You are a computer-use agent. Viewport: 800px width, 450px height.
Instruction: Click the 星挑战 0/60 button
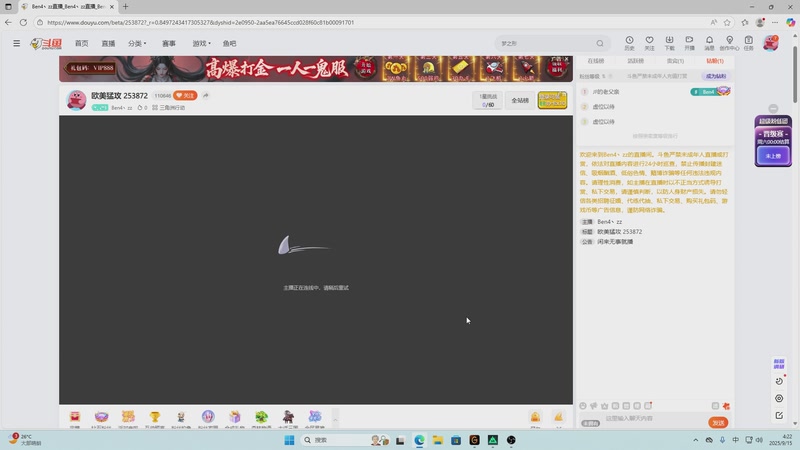pyautogui.click(x=488, y=100)
